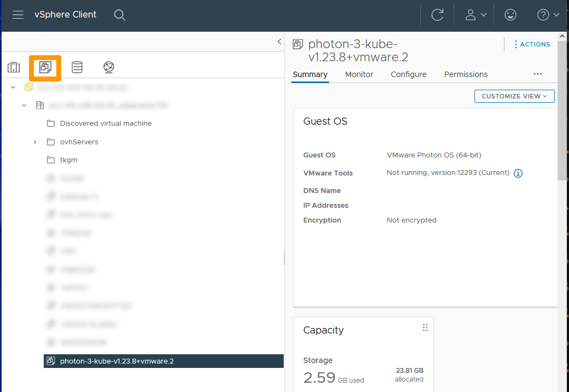Viewport: 569px width, 392px height.
Task: Open the Summary tab
Action: (310, 74)
